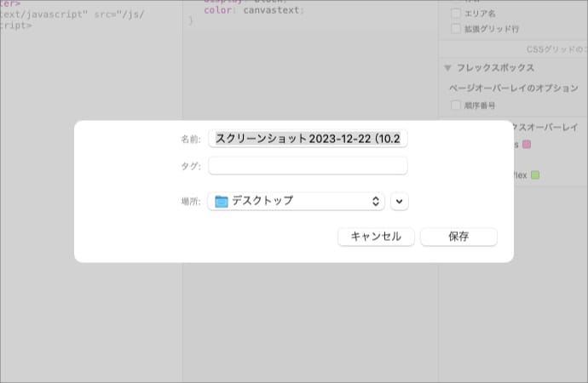Screen dimensions: 588x383
Task: Expand the save dialog with the chevron button
Action: (400, 202)
